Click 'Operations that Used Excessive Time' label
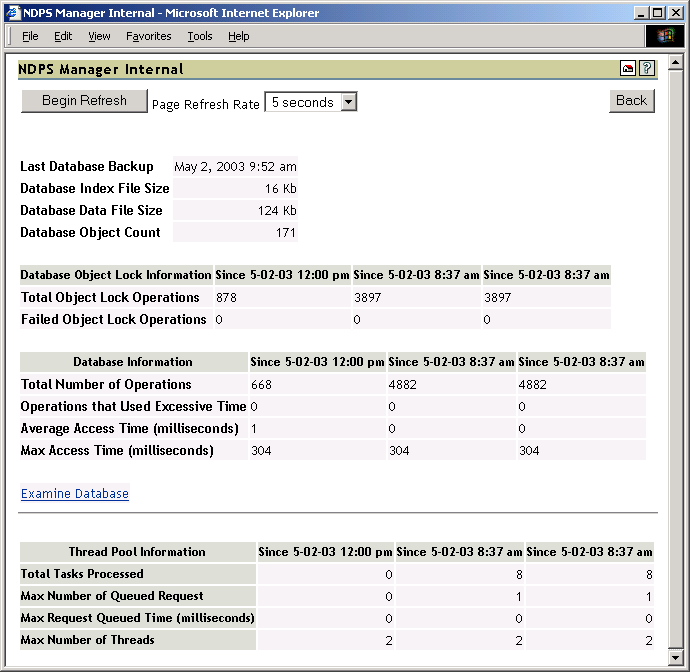The image size is (690, 672). 133,407
